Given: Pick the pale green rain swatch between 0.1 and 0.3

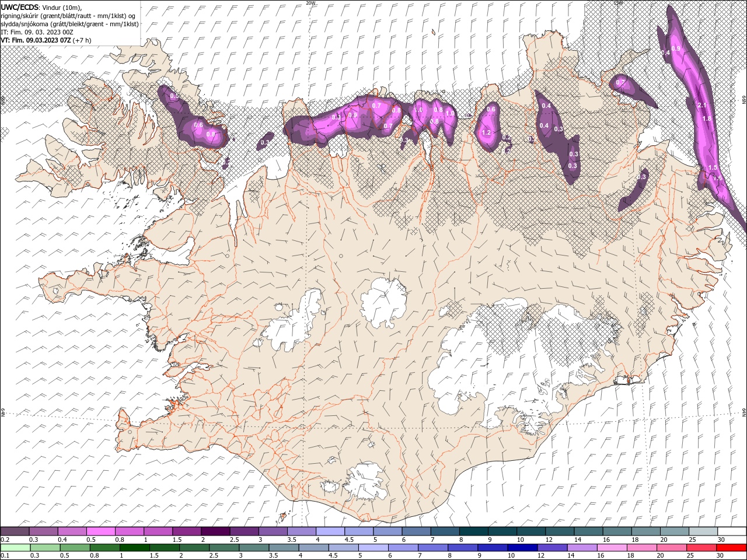Looking at the screenshot, I should (x=15, y=548).
